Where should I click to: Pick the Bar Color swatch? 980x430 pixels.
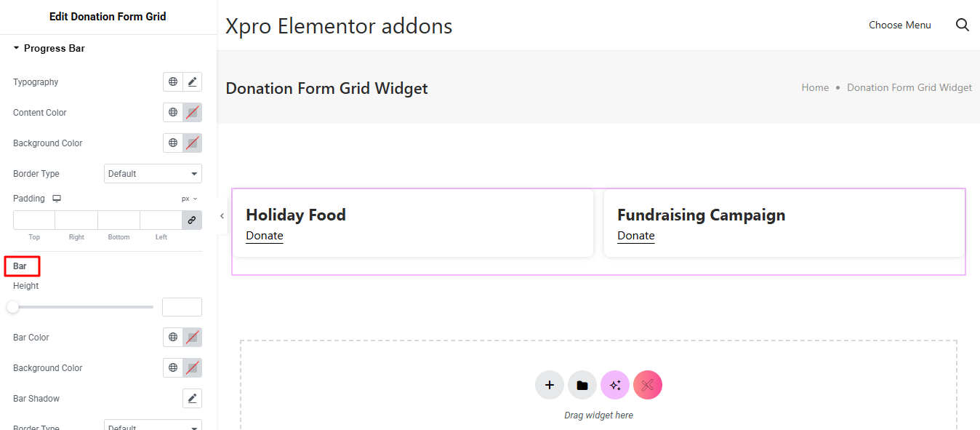[192, 338]
